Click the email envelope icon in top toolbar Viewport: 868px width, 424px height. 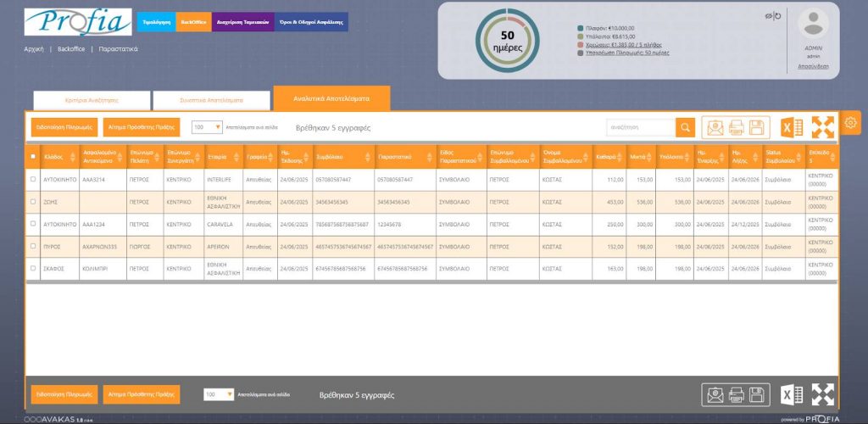715,128
